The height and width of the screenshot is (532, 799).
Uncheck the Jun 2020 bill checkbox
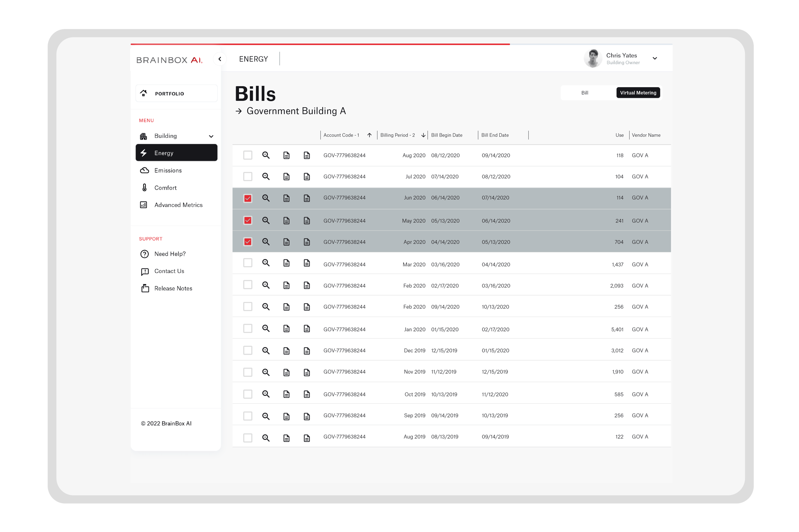pos(248,198)
